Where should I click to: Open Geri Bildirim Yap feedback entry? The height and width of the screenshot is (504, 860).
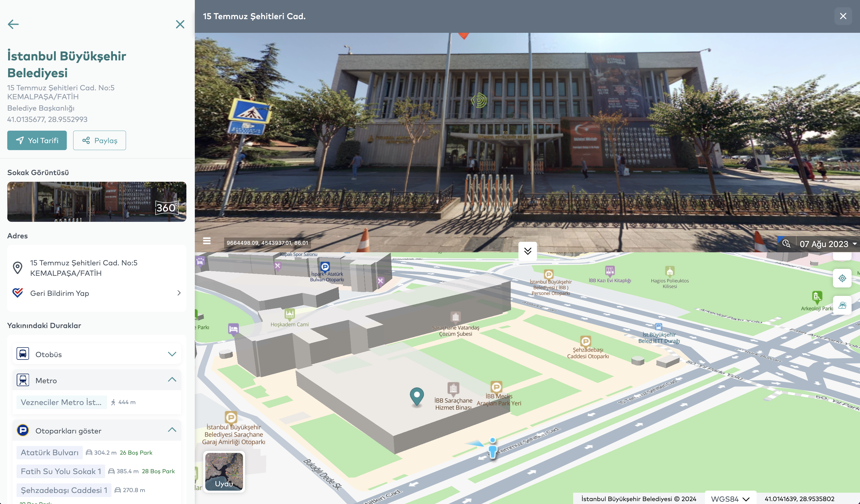pos(97,293)
